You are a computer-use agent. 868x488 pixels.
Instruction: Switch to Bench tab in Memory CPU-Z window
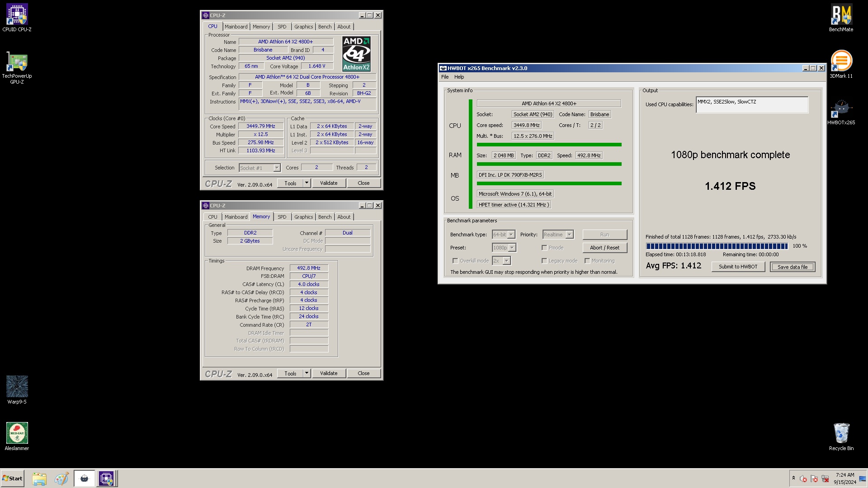pyautogui.click(x=325, y=217)
